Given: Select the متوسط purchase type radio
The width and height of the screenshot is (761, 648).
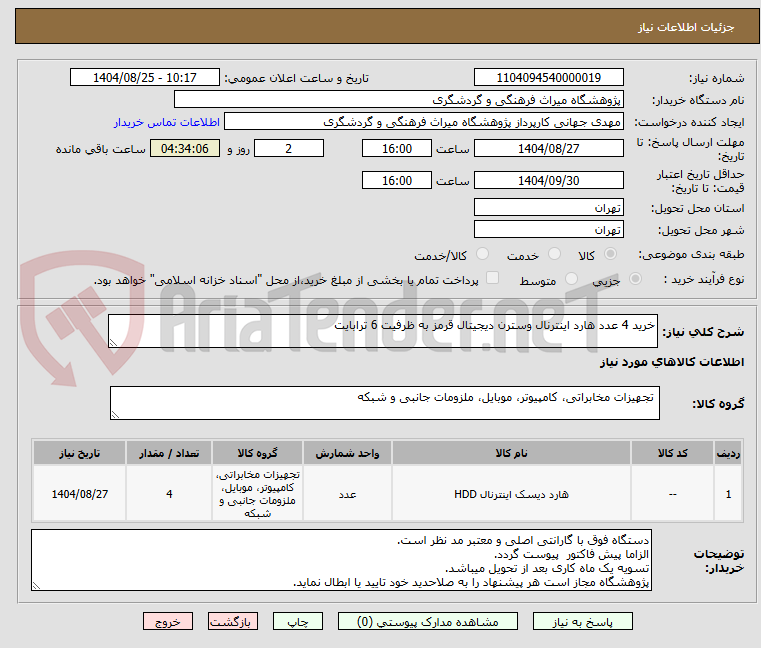Looking at the screenshot, I should click(x=571, y=279).
